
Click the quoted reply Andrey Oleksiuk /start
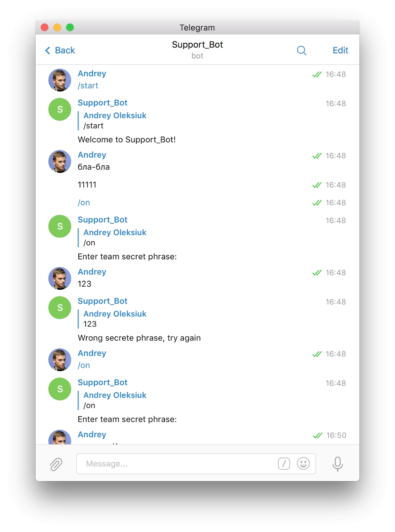114,121
